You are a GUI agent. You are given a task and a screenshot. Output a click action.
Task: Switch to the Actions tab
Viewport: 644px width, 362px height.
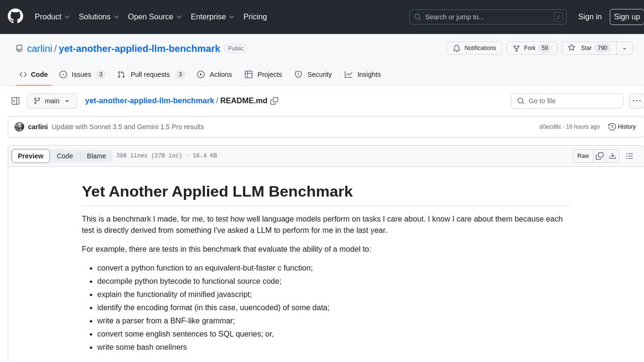[215, 74]
